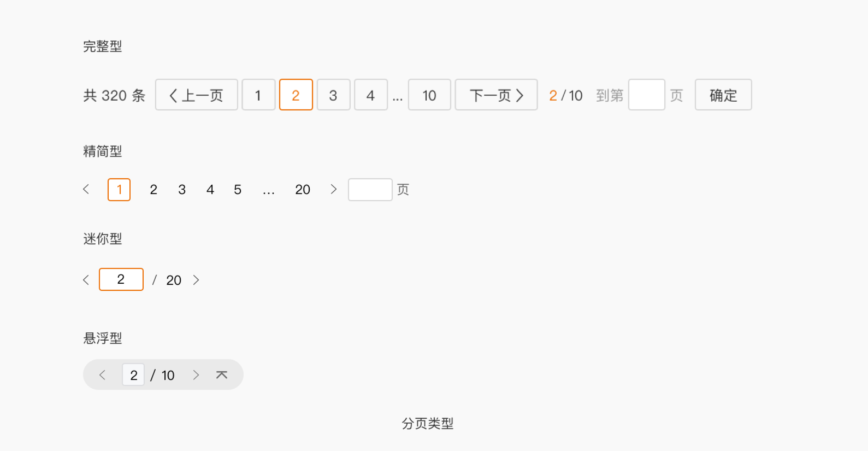
Task: Go to page 2 in 精简型 pagination
Action: pos(153,190)
